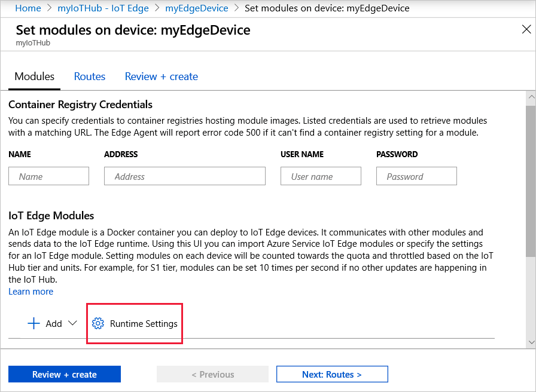Select the myEdgeDevice breadcrumb
Viewport: 536px width, 392px height.
[x=197, y=8]
